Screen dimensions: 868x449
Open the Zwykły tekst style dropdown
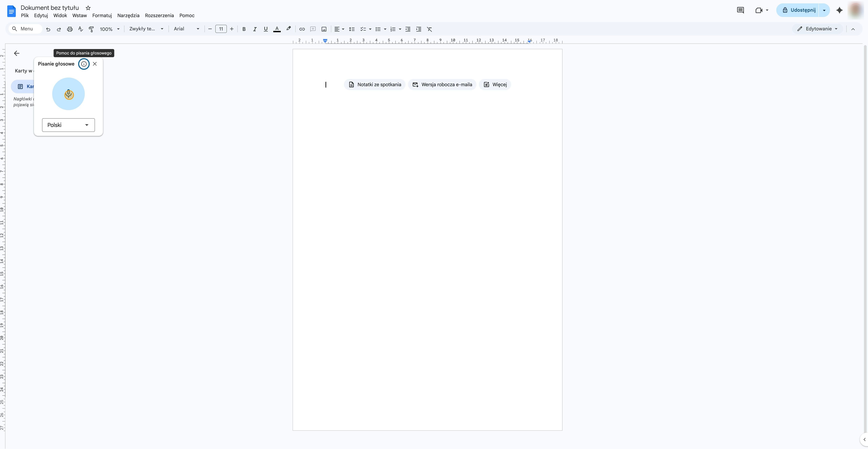pos(146,29)
